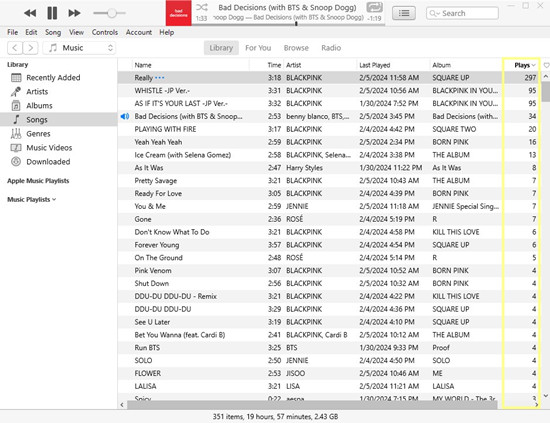Image resolution: width=550 pixels, height=423 pixels.
Task: Sort by the Artist column header
Action: coord(294,65)
